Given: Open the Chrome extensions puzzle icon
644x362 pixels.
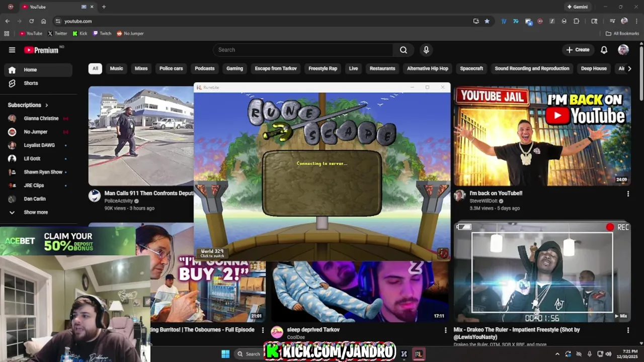Looking at the screenshot, I should click(x=576, y=21).
